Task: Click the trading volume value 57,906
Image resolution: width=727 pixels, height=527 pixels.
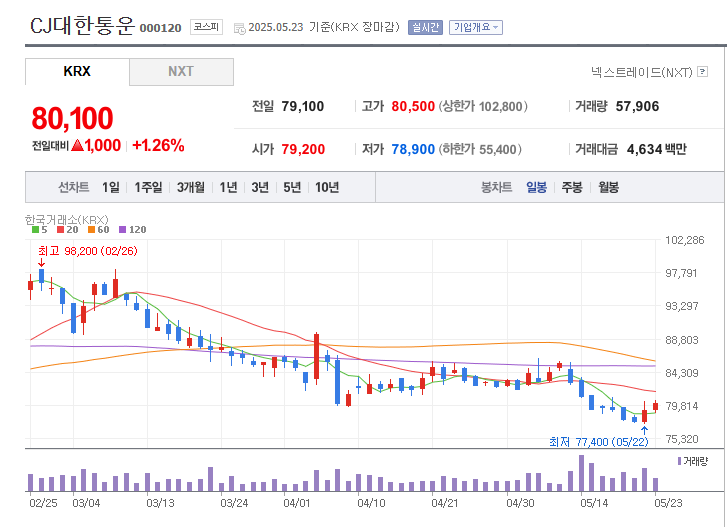Action: tap(638, 107)
